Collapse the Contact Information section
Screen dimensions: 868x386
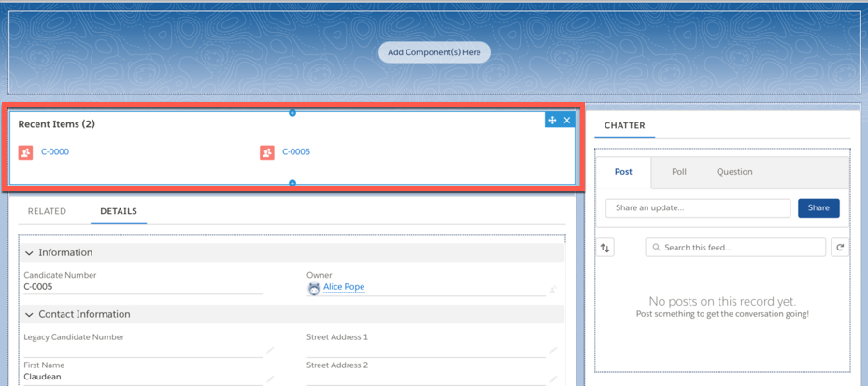coord(29,315)
